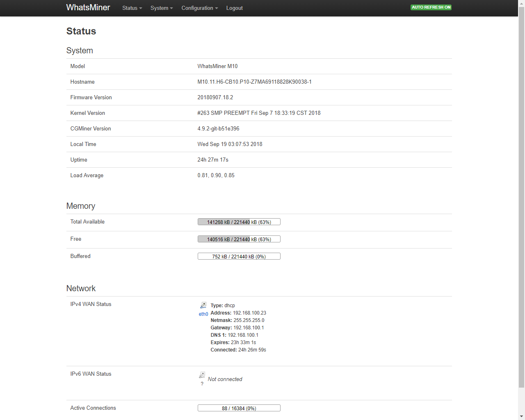Viewport: 525px width, 420px height.
Task: Toggle the AUTO REFRESH ON badge
Action: click(431, 7)
